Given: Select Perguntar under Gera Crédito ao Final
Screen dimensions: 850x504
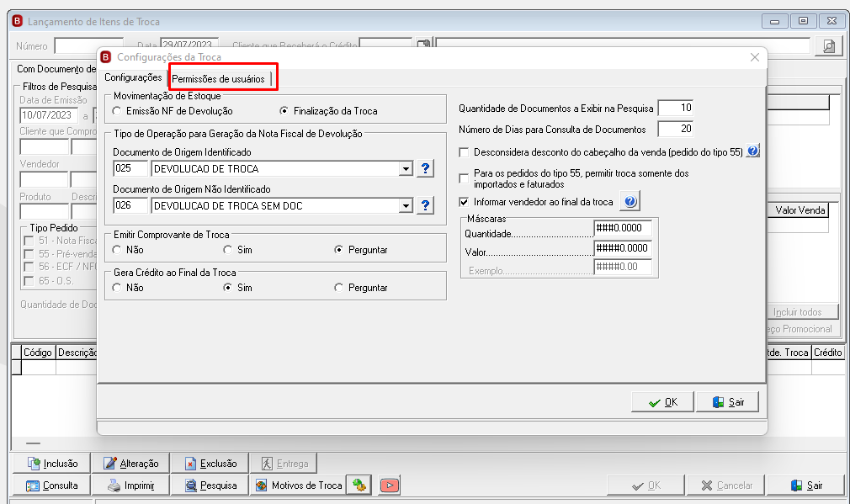Looking at the screenshot, I should tap(339, 287).
